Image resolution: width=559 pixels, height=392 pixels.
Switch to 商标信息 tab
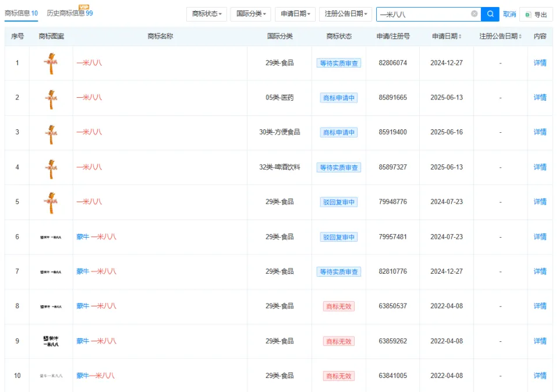tap(21, 13)
